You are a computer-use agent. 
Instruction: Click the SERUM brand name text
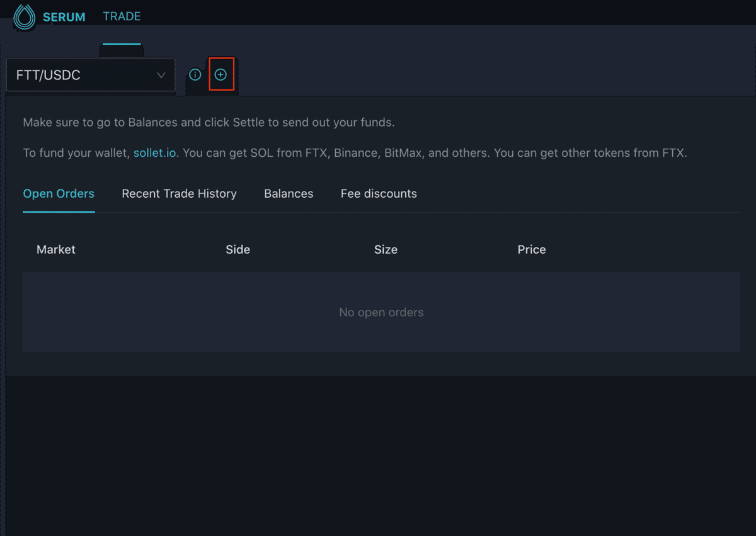tap(64, 17)
